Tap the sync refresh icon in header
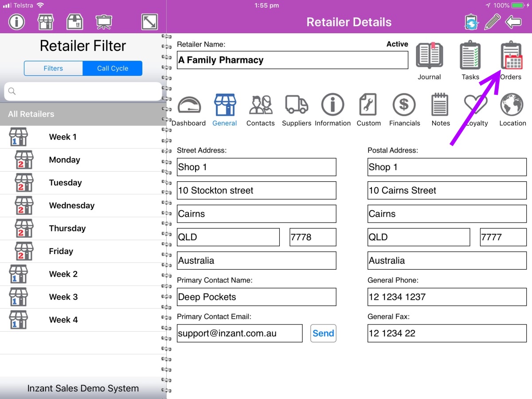Viewport: 532px width, 399px height. 471,22
